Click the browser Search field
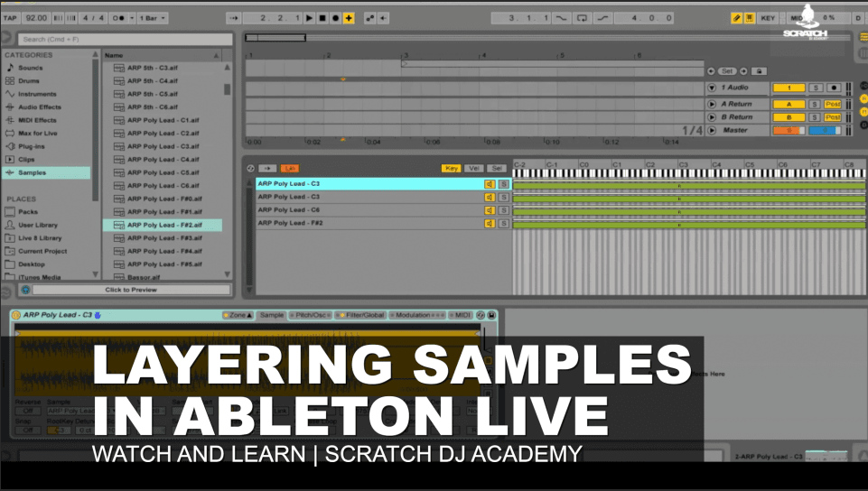The height and width of the screenshot is (491, 868). [x=126, y=39]
